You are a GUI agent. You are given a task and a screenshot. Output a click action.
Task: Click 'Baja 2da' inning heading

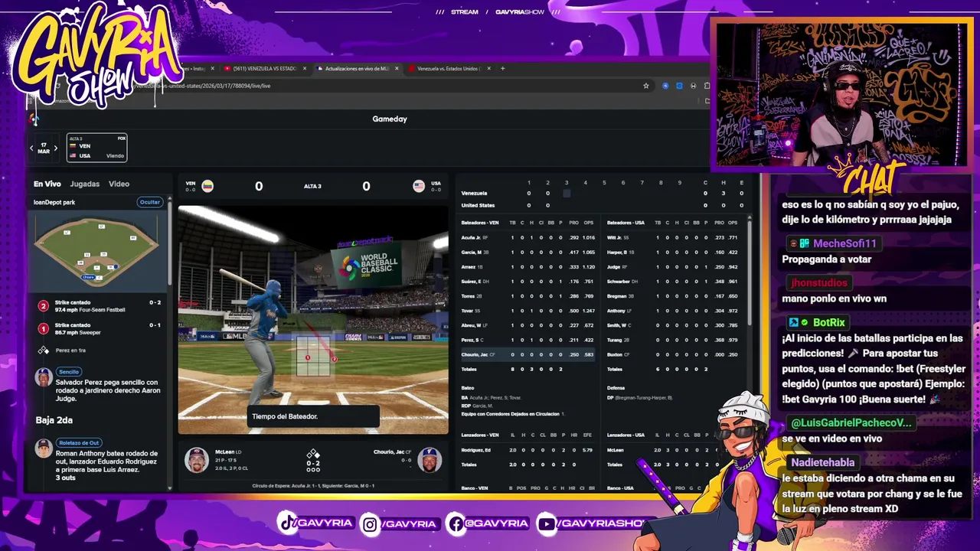(x=54, y=420)
